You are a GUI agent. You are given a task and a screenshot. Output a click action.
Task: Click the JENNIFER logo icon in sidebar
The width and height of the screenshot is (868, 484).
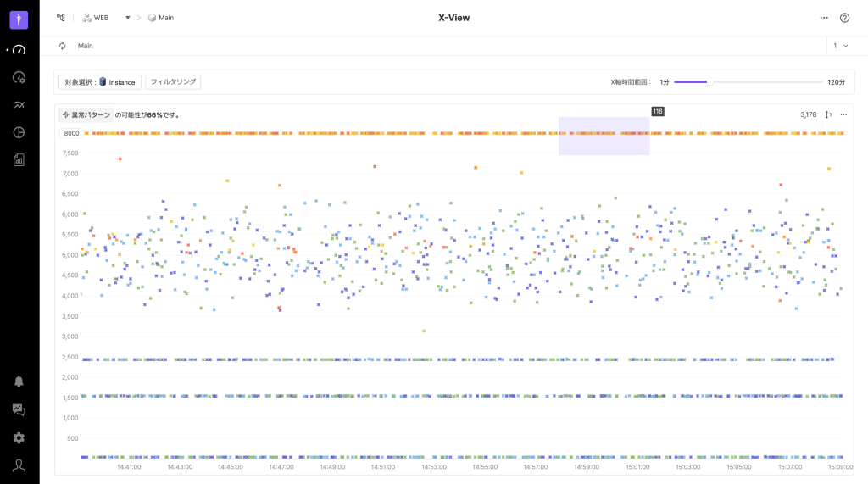click(19, 19)
